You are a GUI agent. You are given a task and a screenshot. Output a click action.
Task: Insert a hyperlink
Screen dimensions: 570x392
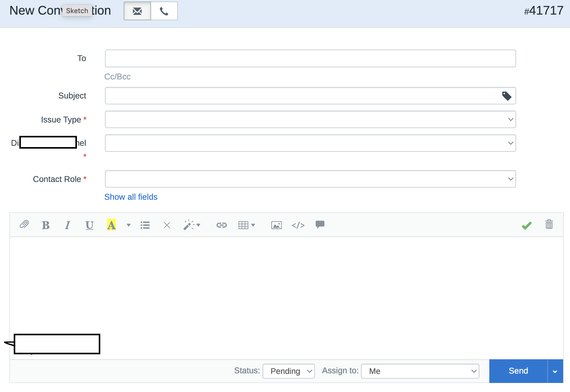221,225
